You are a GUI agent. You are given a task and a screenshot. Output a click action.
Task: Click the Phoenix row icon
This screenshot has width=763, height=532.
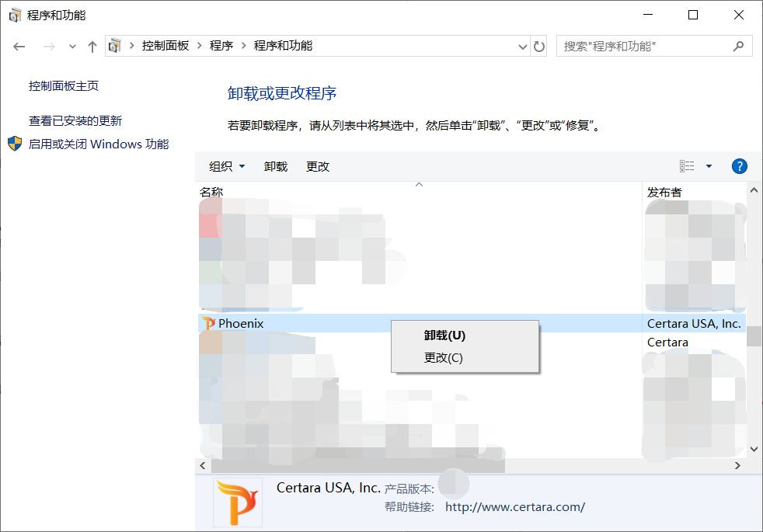[x=209, y=323]
